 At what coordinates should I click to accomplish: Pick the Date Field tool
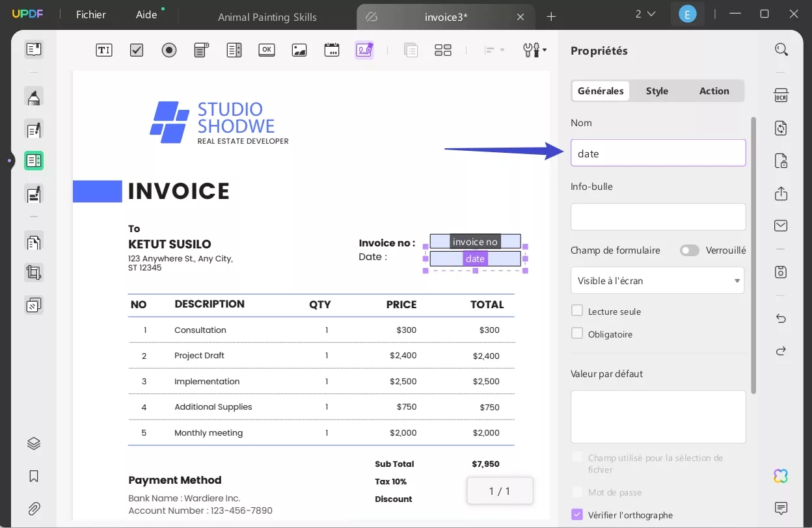click(332, 50)
